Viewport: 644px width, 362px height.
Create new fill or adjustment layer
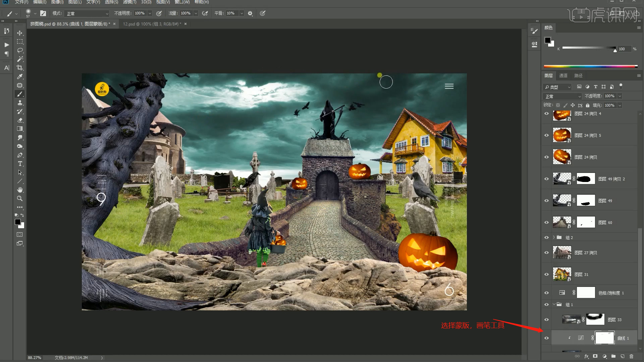click(x=604, y=356)
